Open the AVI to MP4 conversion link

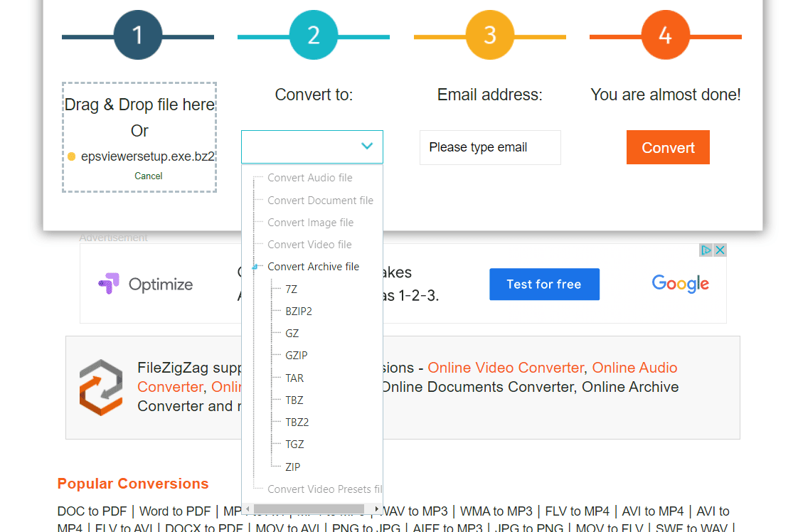[653, 511]
